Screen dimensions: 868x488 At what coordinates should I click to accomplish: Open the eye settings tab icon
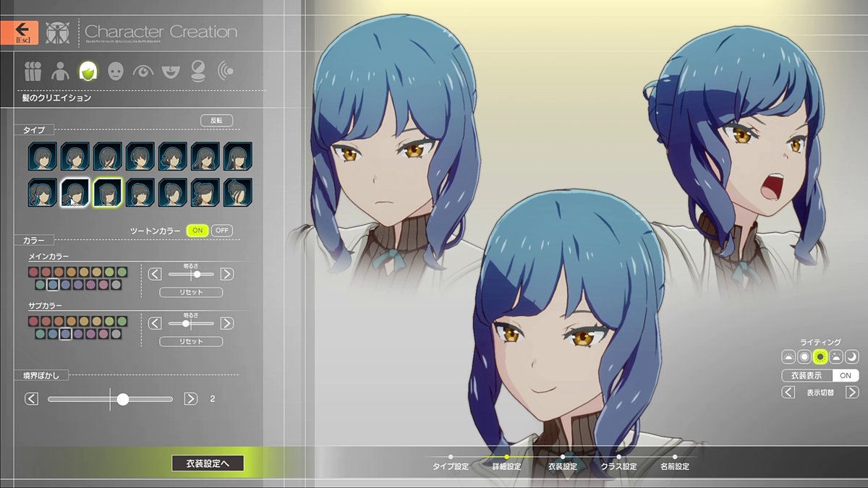tap(143, 71)
